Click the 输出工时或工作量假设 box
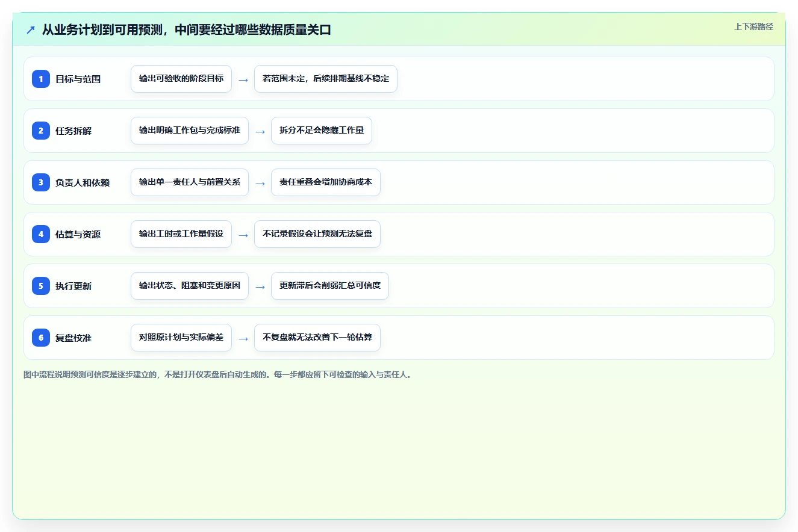798x532 pixels. coord(181,234)
